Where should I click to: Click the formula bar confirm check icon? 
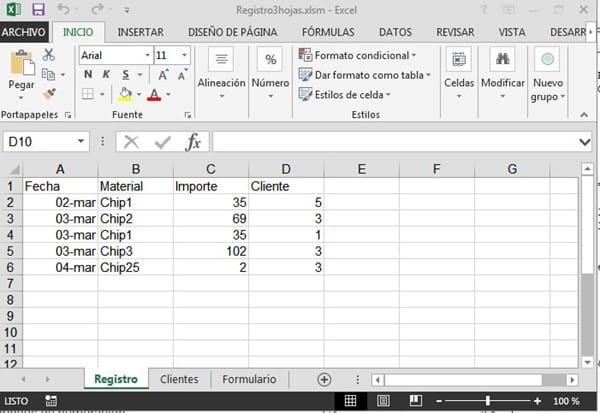pyautogui.click(x=163, y=142)
